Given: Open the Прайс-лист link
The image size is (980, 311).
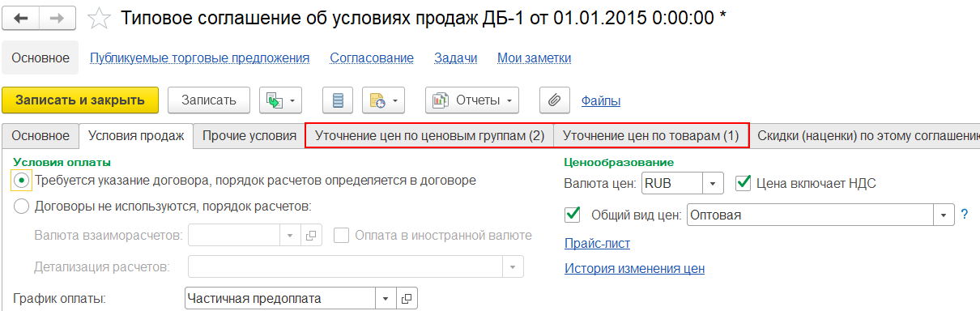Looking at the screenshot, I should 597,243.
